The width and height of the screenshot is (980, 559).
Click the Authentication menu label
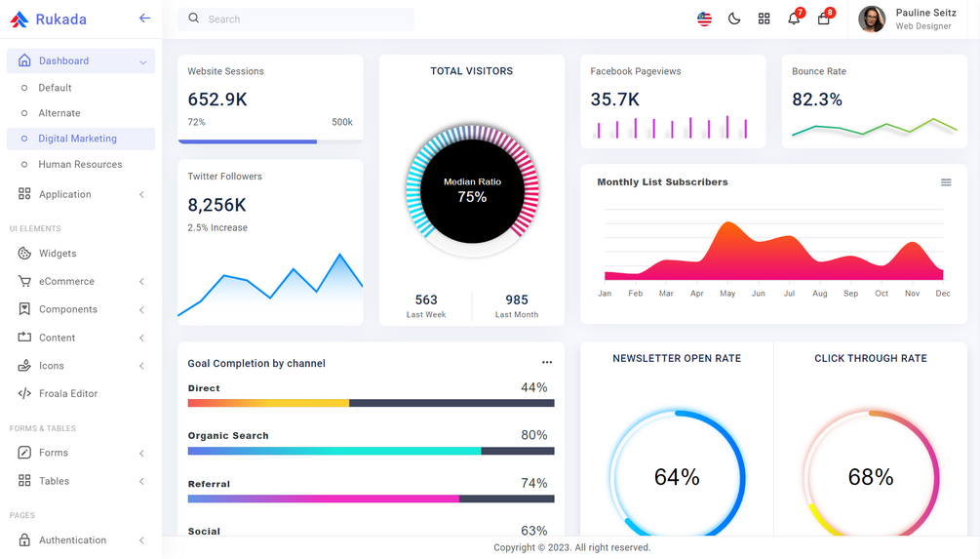tap(72, 539)
